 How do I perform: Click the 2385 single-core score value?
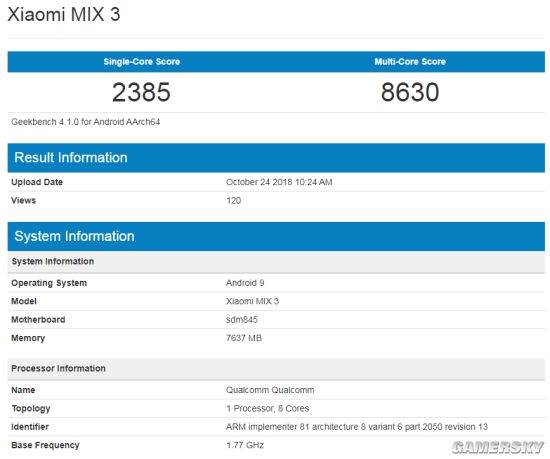pos(141,92)
